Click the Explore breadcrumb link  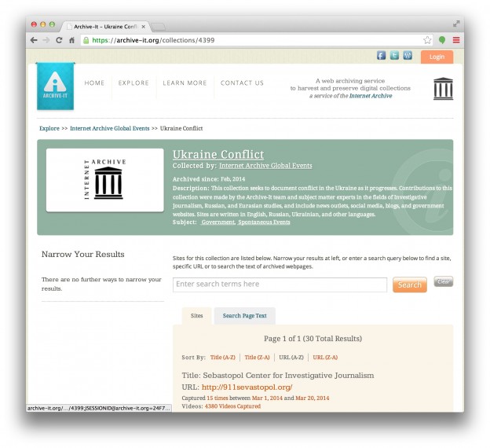(x=49, y=129)
